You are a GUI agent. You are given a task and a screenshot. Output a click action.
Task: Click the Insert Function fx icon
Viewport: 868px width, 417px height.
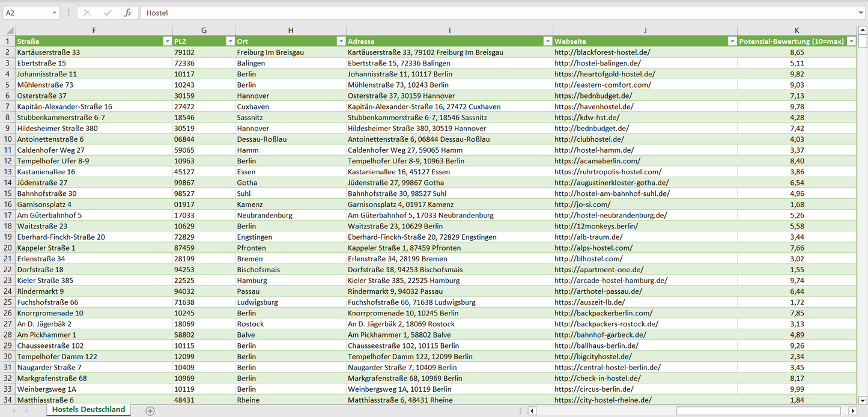pos(127,13)
